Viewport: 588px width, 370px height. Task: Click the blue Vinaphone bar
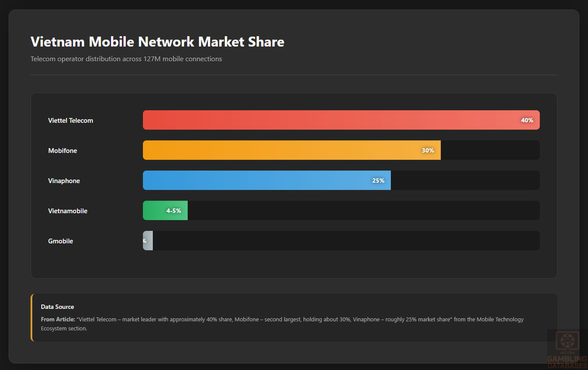click(258, 180)
